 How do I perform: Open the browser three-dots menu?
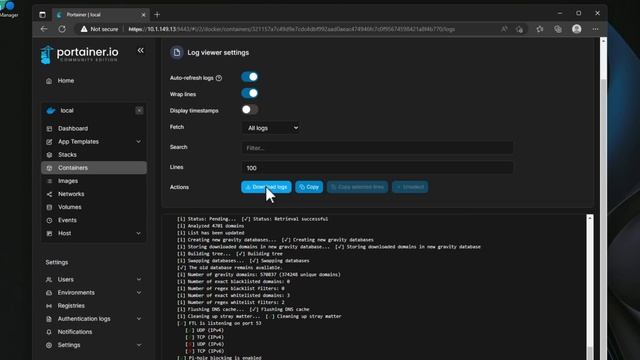[x=596, y=29]
